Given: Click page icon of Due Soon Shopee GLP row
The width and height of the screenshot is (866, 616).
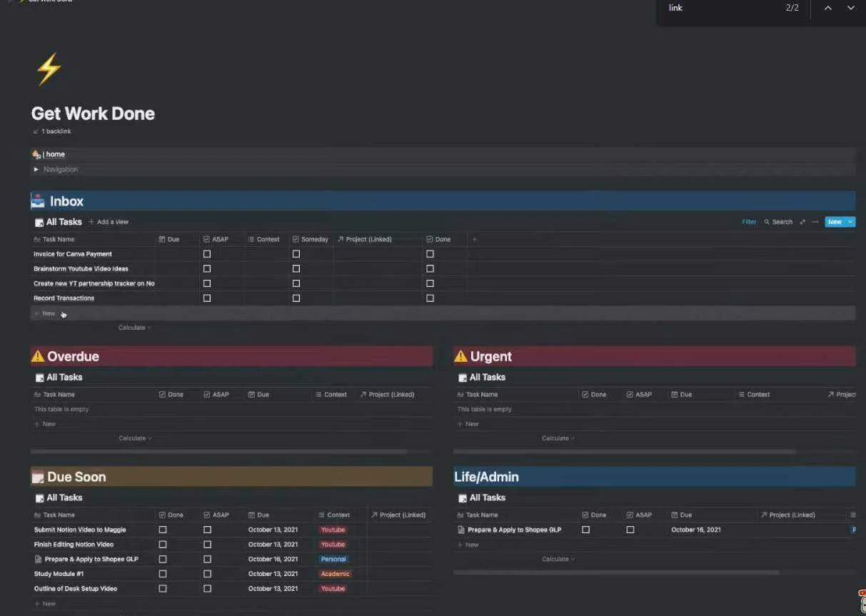Looking at the screenshot, I should point(38,559).
